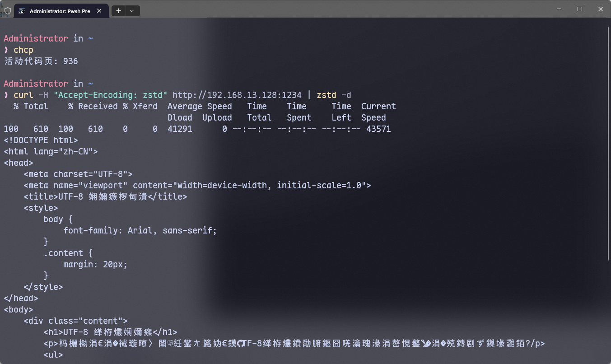Viewport: 611px width, 364px height.
Task: Click the curl command keyword
Action: pyautogui.click(x=23, y=95)
